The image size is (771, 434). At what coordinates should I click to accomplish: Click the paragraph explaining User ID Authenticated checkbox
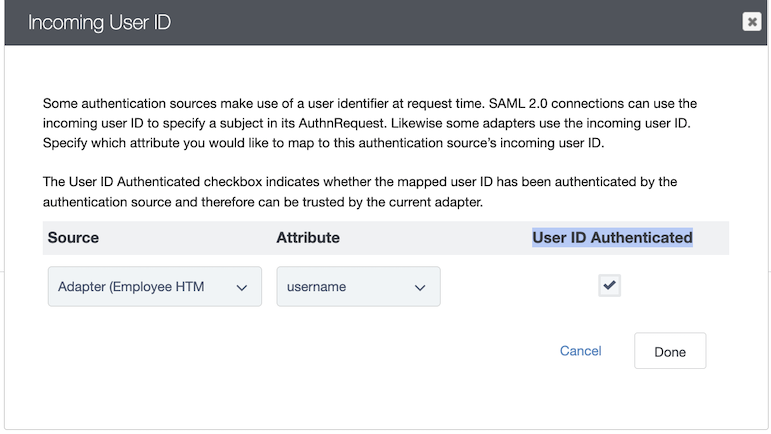point(360,190)
